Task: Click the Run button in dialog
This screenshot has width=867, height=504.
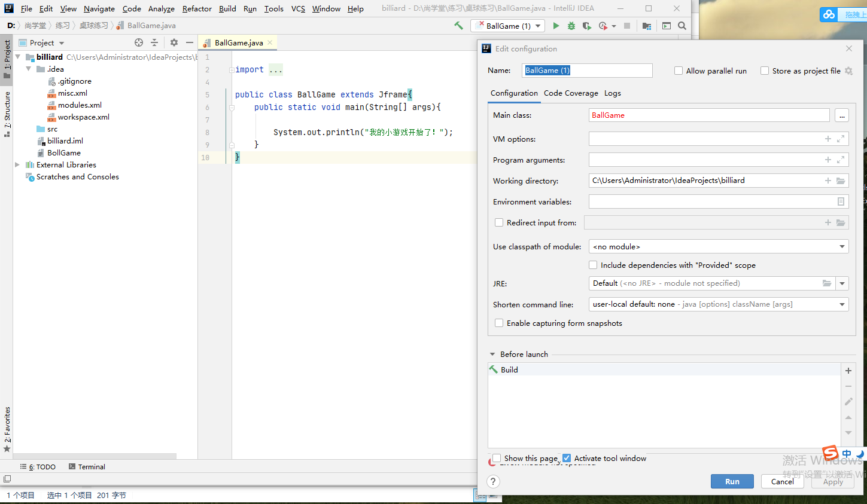Action: 732,481
